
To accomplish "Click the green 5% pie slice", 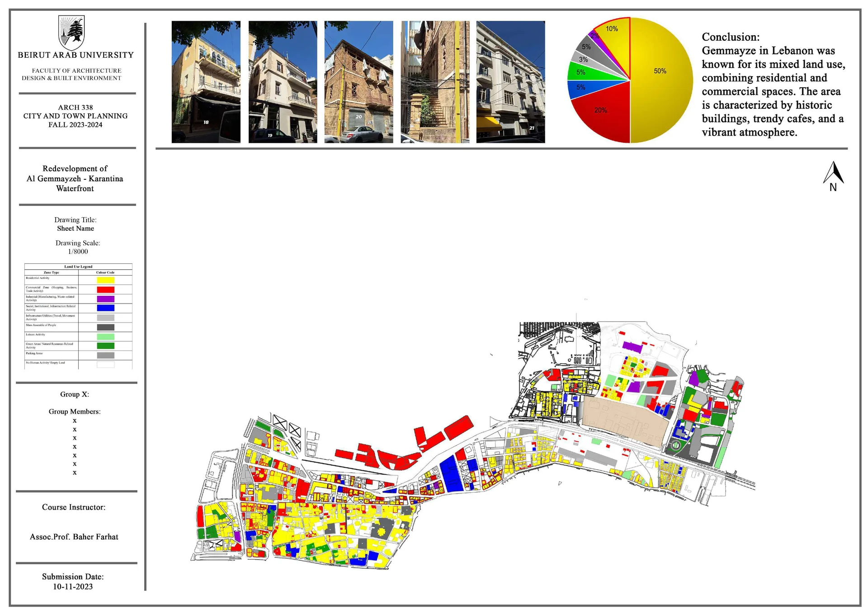I will pos(588,72).
